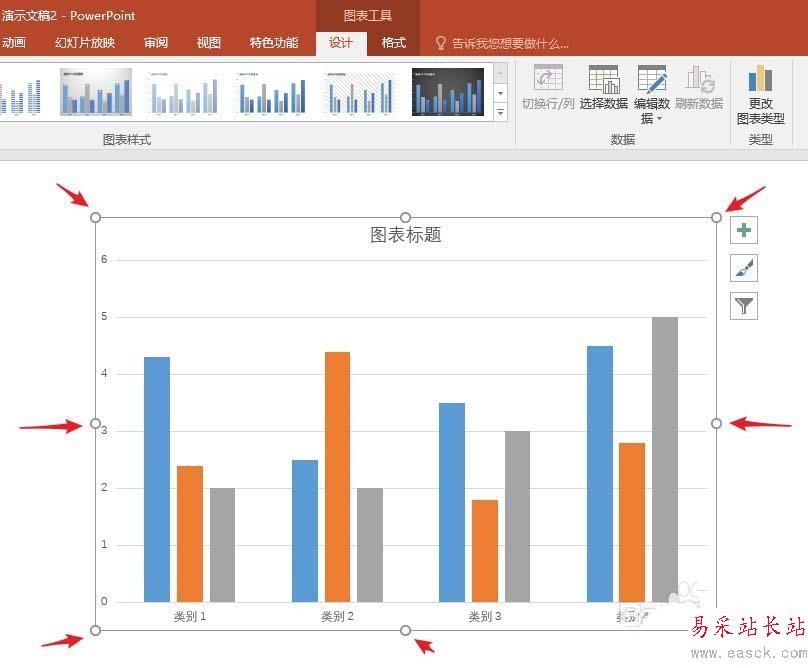The height and width of the screenshot is (668, 808).
Task: Click Edit Data (编辑数据) icon
Action: 652,79
